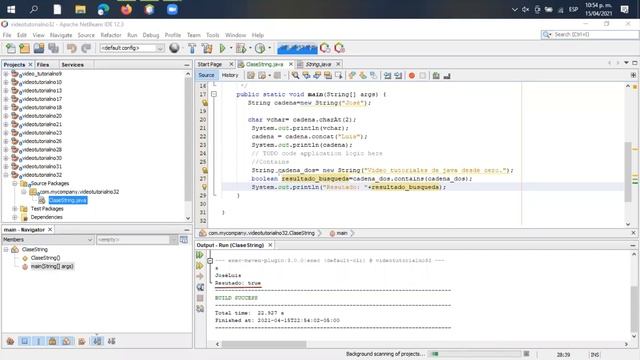The image size is (640, 360).
Task: Rerun output with green arrows icon
Action: (200, 255)
